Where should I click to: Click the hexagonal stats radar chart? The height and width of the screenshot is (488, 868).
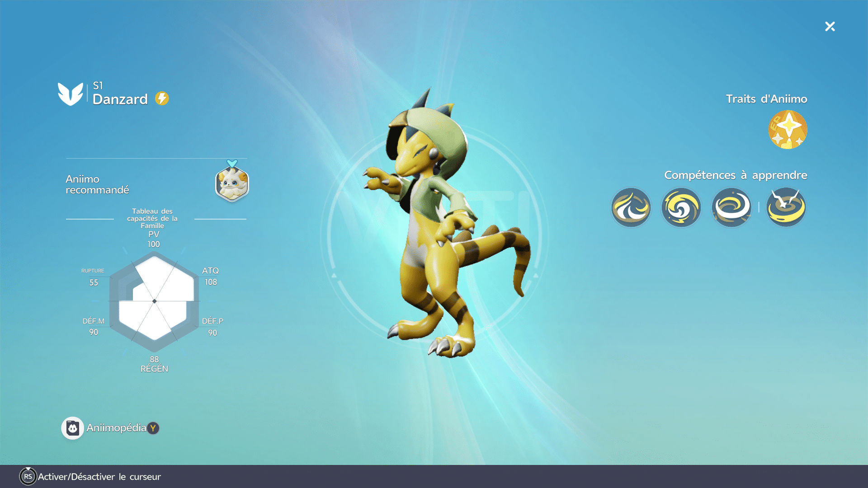point(154,301)
